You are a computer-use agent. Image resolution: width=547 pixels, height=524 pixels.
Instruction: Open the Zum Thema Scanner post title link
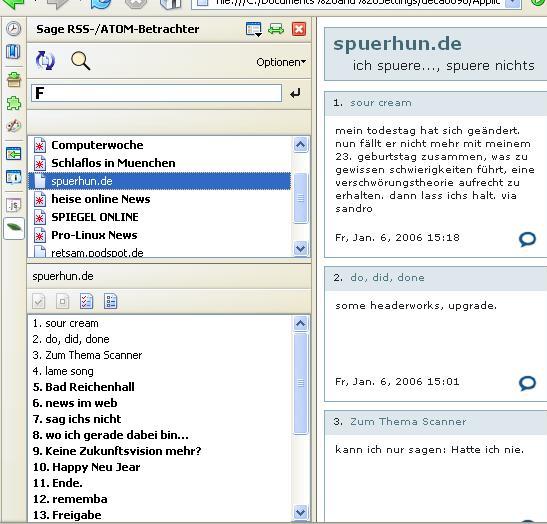point(408,422)
